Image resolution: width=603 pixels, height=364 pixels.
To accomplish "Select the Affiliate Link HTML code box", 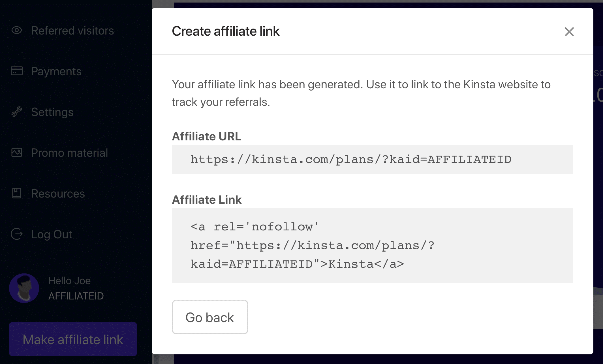I will [373, 246].
